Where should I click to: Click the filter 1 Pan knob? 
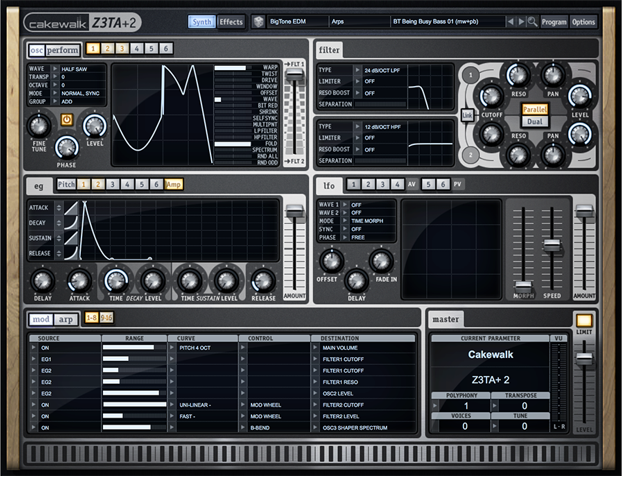click(553, 75)
